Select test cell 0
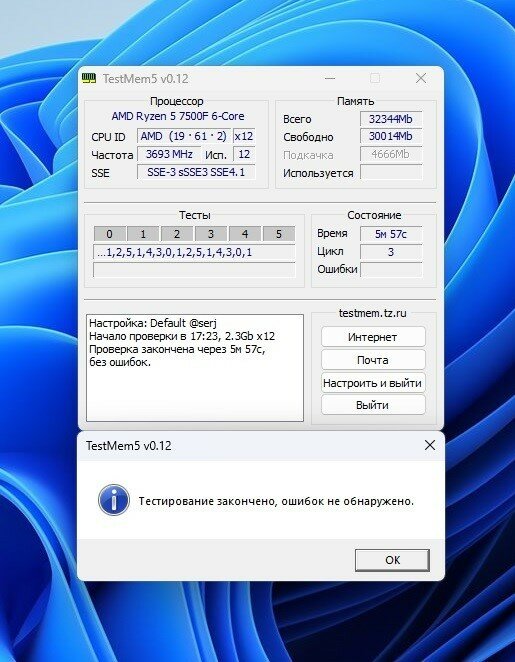The height and width of the screenshot is (662, 515). [110, 234]
